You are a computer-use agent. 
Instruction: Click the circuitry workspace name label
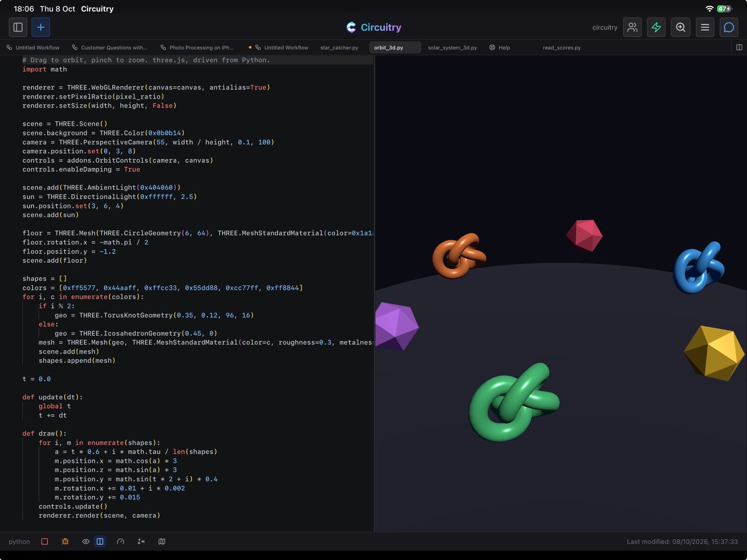point(605,28)
